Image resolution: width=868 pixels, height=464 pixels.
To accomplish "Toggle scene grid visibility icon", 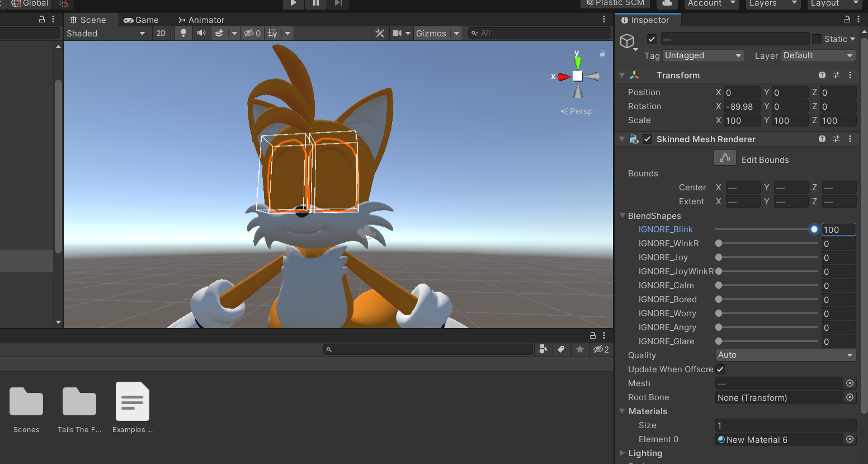I will pos(272,33).
